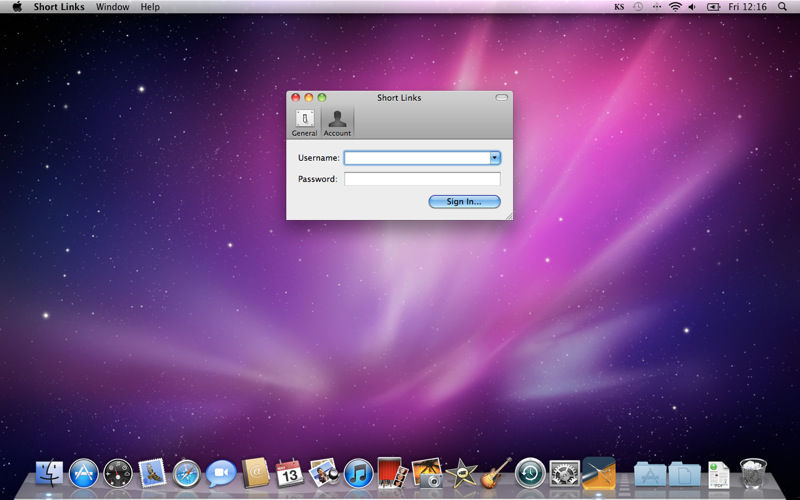Open the General preferences tab
Viewport: 800px width, 500px height.
[x=305, y=122]
